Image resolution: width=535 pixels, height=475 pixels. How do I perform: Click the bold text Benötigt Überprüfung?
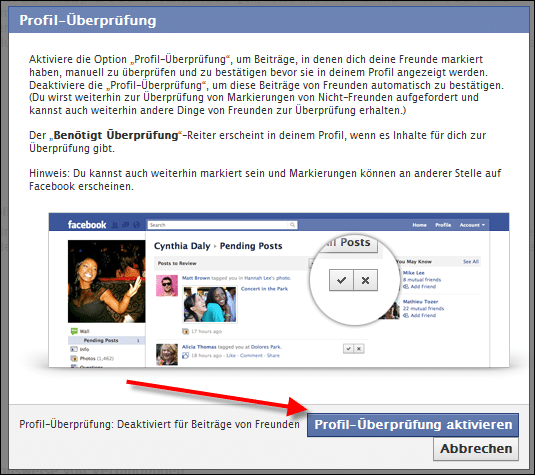pos(116,135)
